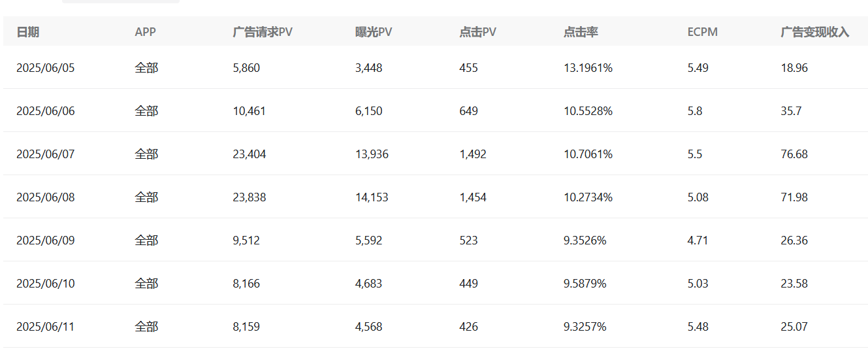Click ad request value 23,838

click(x=249, y=197)
